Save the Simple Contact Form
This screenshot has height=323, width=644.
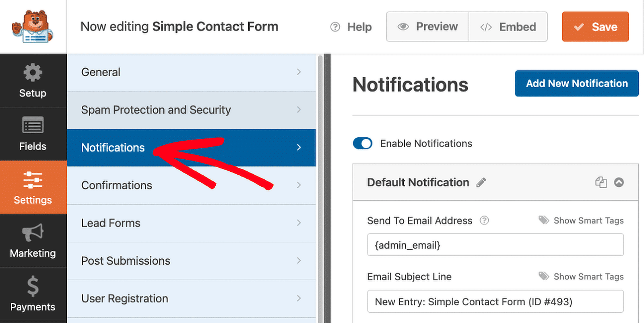click(x=595, y=27)
